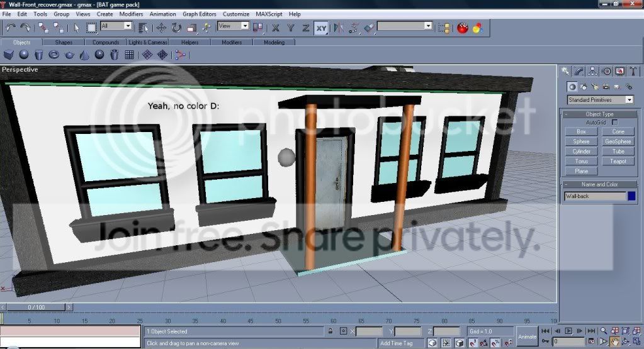The width and height of the screenshot is (644, 349).
Task: Click the Play Animation button
Action: click(568, 331)
